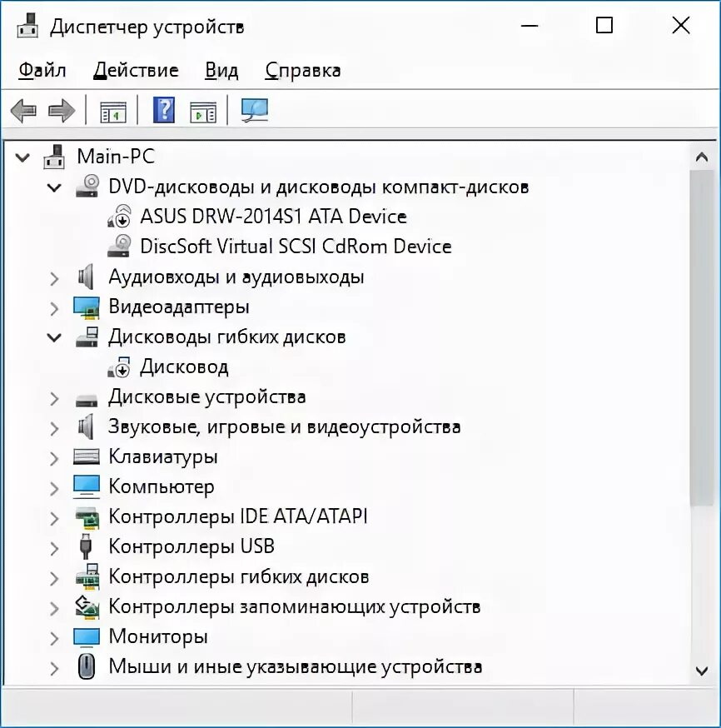Click the Контроллеры USB plug icon
Image resolution: width=721 pixels, height=728 pixels.
[86, 546]
